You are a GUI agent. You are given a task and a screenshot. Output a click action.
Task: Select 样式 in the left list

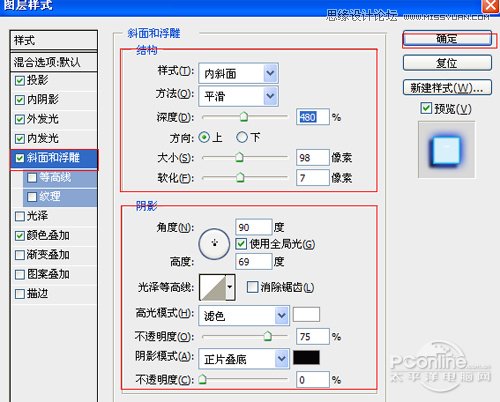[x=54, y=40]
